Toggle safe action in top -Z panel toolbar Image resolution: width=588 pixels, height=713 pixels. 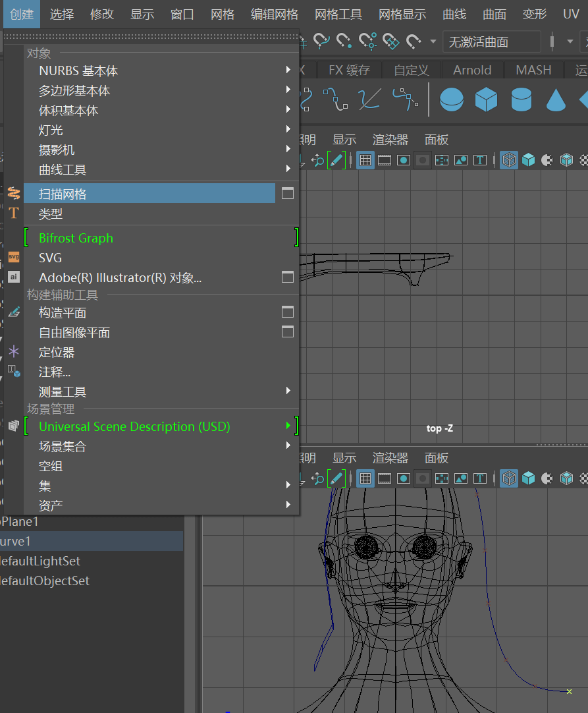point(461,160)
